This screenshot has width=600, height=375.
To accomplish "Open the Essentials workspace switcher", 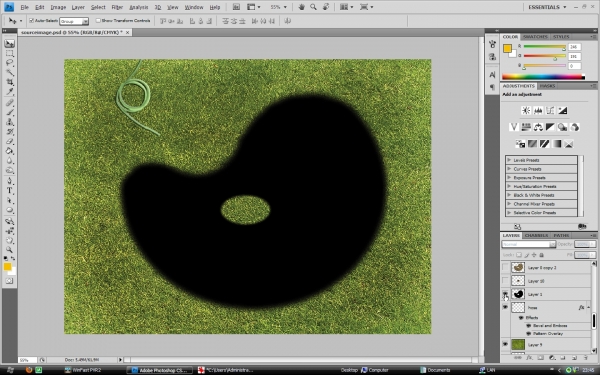I will coord(547,7).
